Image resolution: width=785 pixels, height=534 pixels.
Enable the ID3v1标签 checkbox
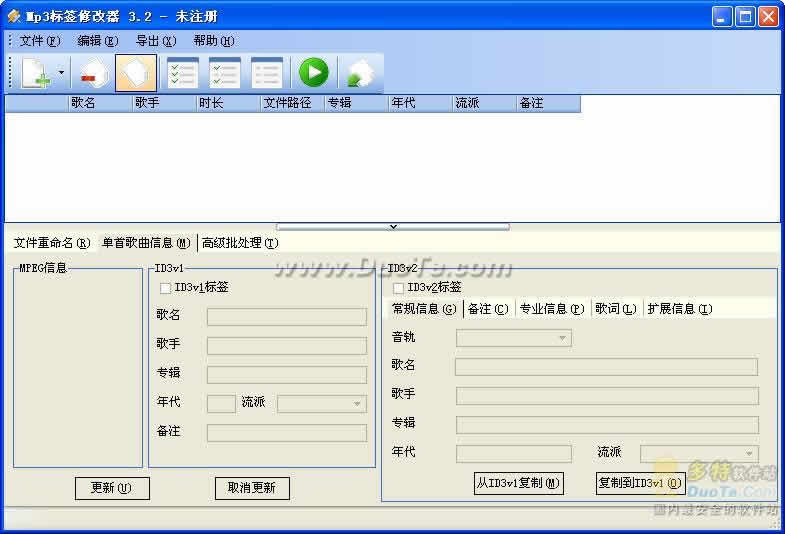click(166, 288)
